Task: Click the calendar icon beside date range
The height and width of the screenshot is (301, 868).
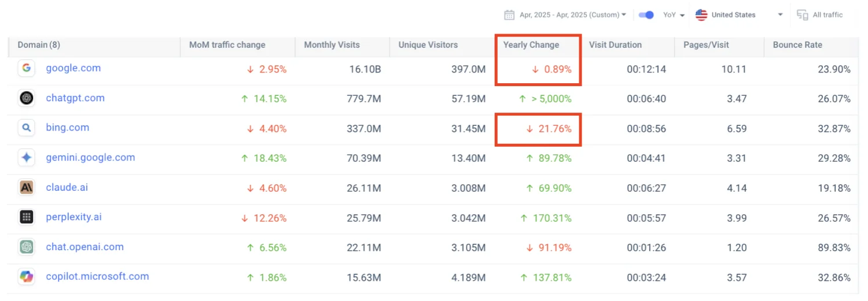Action: pos(509,15)
